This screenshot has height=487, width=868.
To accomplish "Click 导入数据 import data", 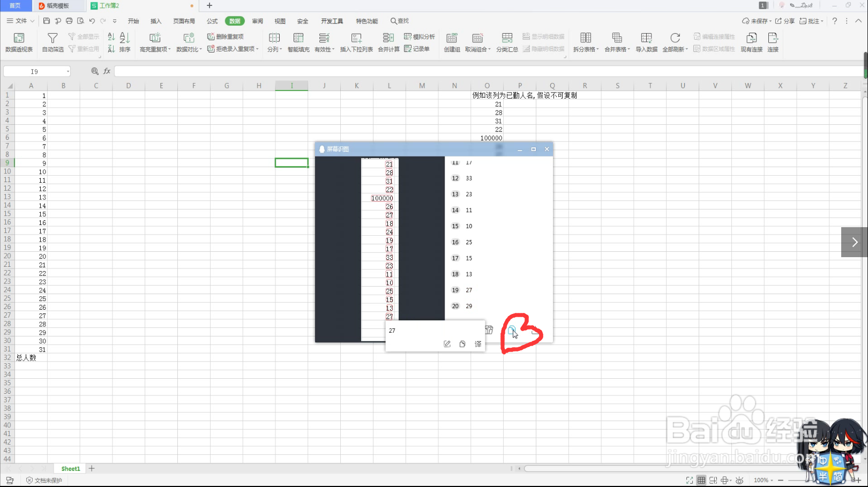I will click(x=646, y=42).
